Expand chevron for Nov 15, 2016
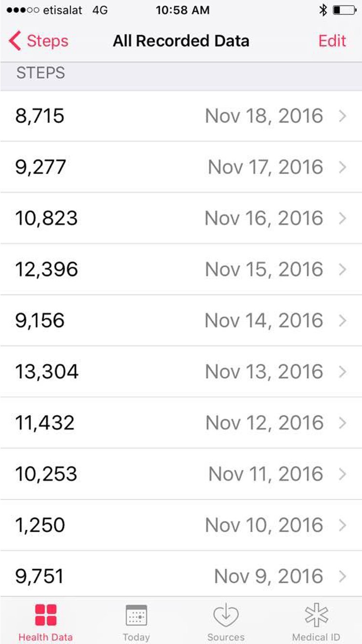The height and width of the screenshot is (644, 362). [x=342, y=269]
